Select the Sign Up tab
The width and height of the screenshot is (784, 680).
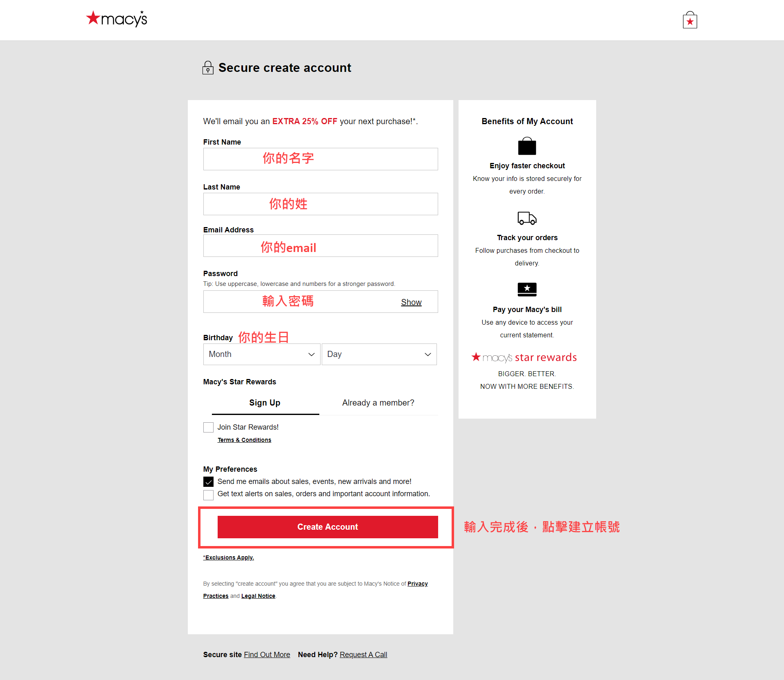265,403
